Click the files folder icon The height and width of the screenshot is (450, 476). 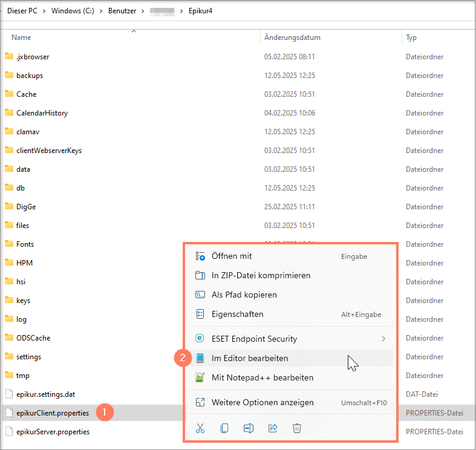point(9,225)
